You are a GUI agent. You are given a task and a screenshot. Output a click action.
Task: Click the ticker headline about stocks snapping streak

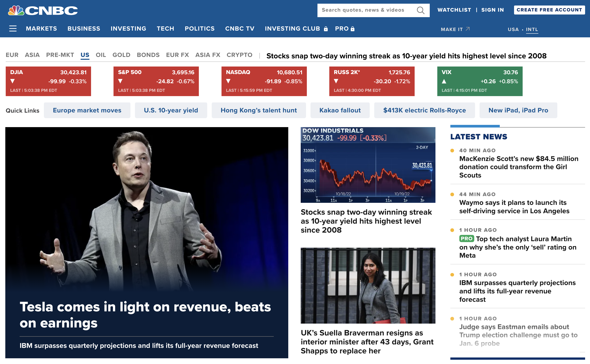(x=406, y=56)
